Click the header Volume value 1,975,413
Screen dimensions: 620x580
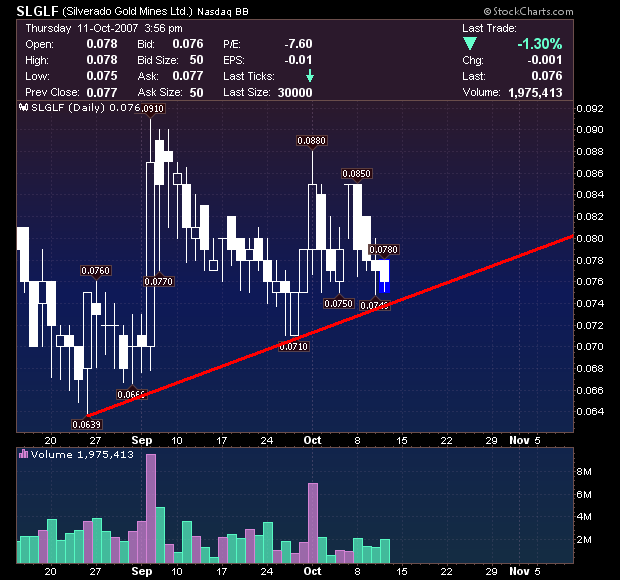535,93
